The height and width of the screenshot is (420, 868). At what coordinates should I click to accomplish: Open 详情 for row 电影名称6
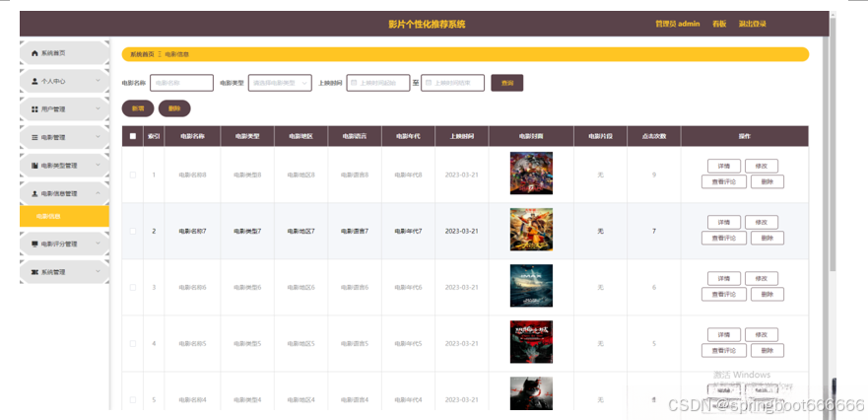point(724,278)
